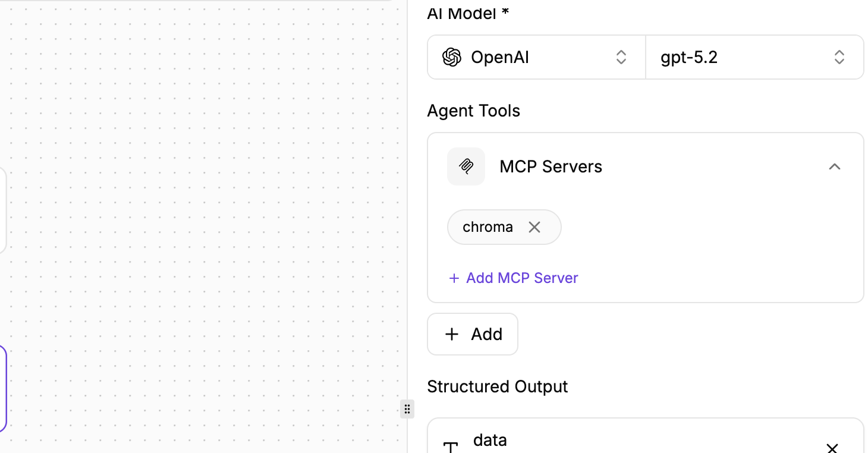Open the gpt-5.2 model dropdown
868x453 pixels.
click(x=754, y=57)
